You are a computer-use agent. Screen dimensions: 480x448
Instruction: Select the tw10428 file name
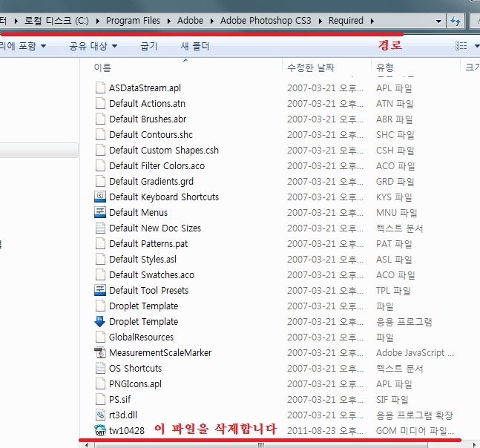[127, 430]
